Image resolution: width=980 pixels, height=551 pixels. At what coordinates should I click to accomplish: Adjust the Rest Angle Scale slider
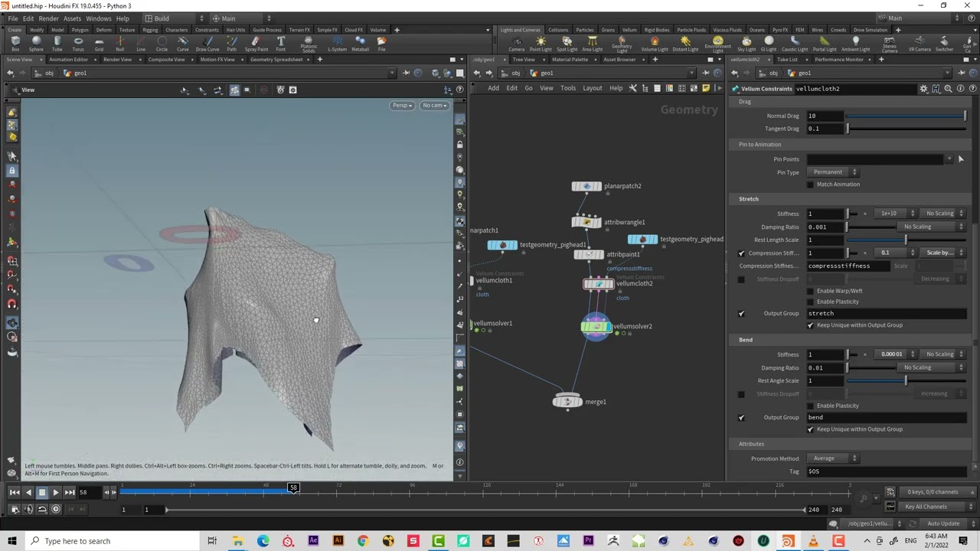(x=906, y=381)
